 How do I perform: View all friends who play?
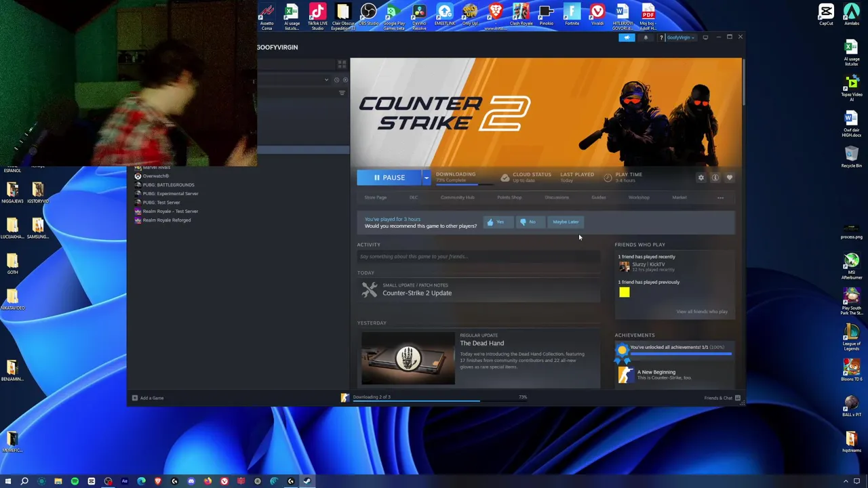(702, 312)
